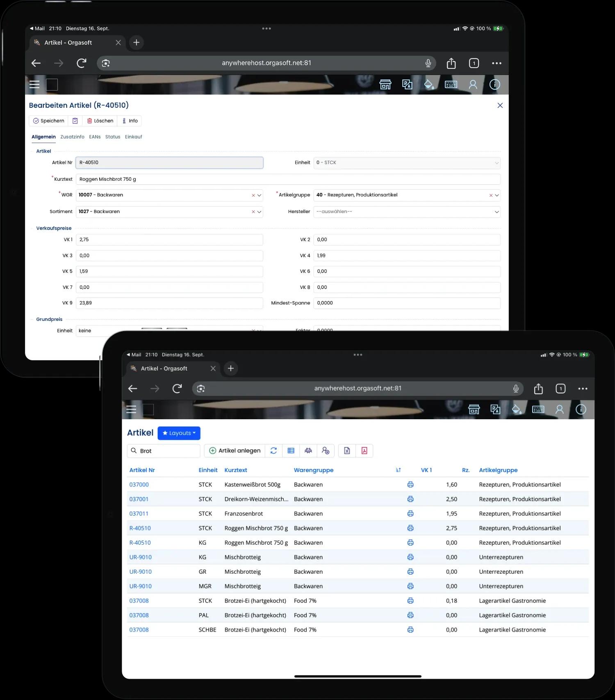
Task: Click the sort icon in table header
Action: point(398,470)
